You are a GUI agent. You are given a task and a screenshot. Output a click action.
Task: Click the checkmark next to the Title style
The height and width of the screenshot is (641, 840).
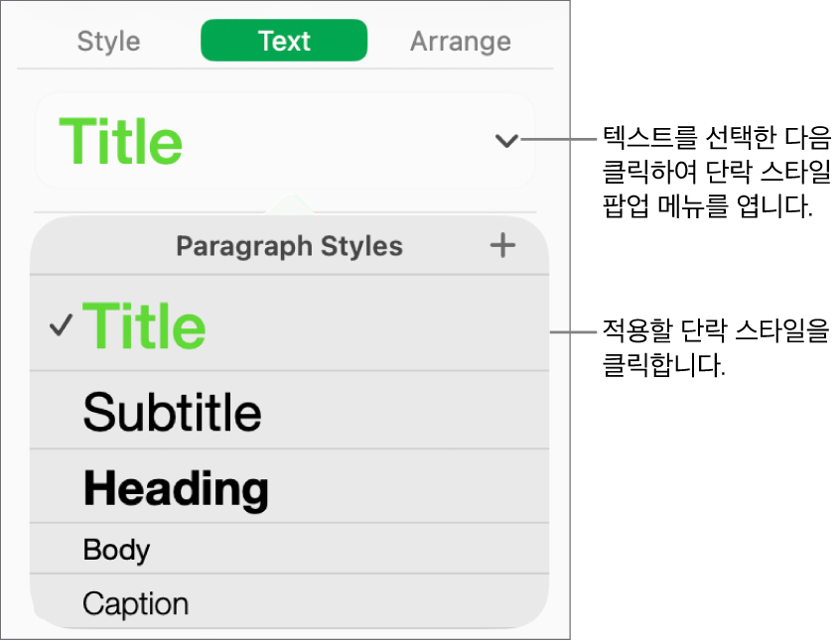pyautogui.click(x=62, y=325)
